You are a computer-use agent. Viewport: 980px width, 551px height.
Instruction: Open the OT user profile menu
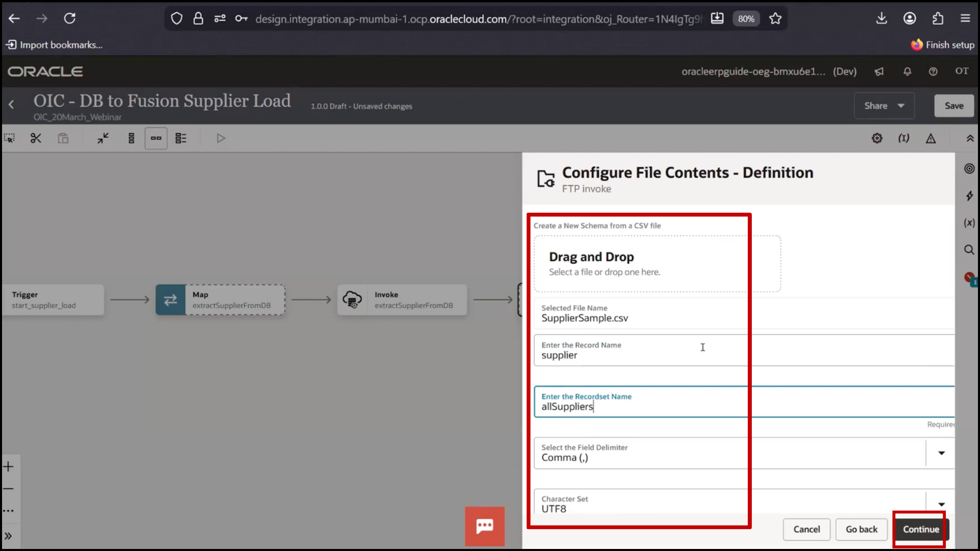[962, 71]
